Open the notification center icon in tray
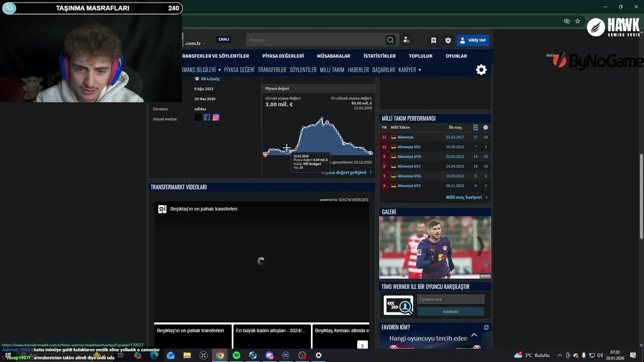This screenshot has width=644, height=362. click(x=633, y=355)
